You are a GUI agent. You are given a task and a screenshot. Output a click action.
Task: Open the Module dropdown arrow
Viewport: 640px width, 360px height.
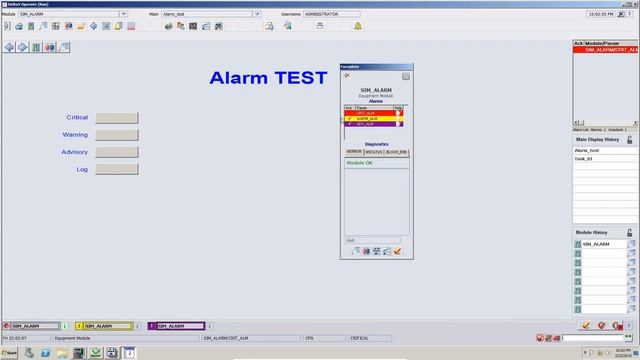(123, 14)
